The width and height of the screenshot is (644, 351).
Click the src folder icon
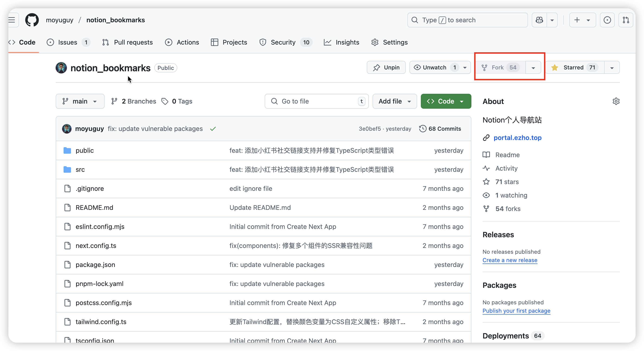click(x=67, y=169)
